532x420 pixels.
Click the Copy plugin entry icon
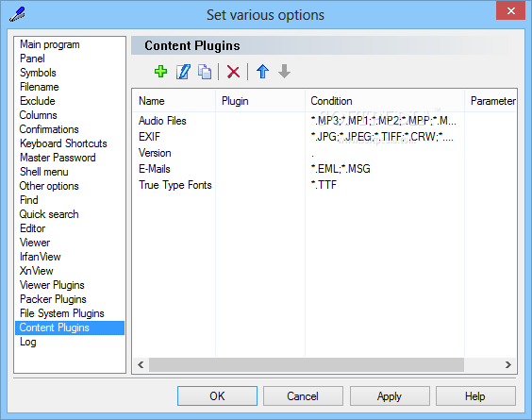click(205, 72)
